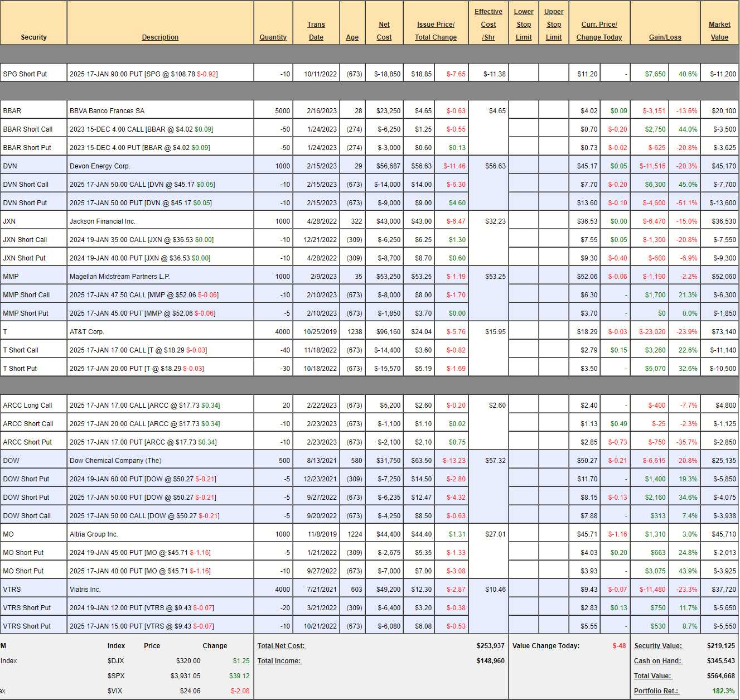
Task: Select the AT&T Corp. description cell
Action: [x=87, y=332]
